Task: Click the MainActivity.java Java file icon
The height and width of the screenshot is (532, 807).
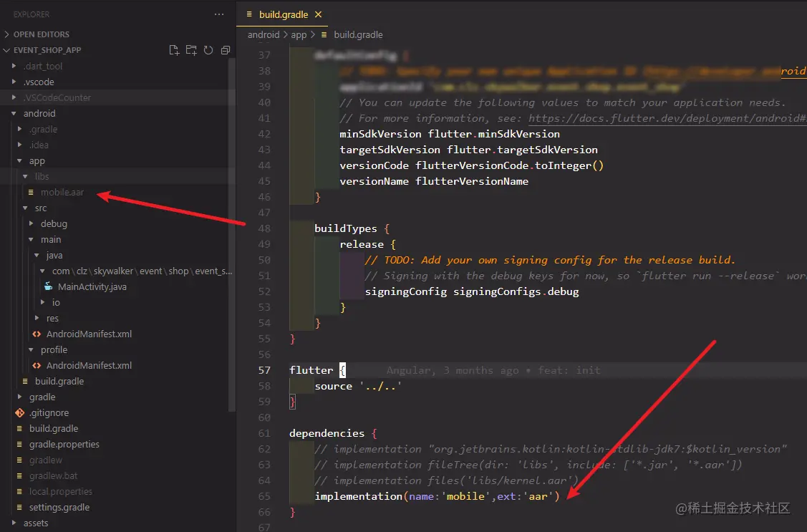Action: click(x=49, y=286)
